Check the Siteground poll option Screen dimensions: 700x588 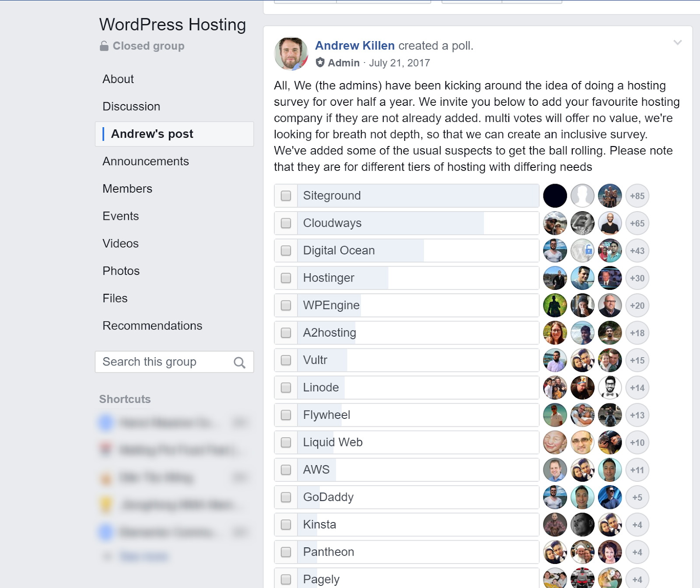point(285,196)
